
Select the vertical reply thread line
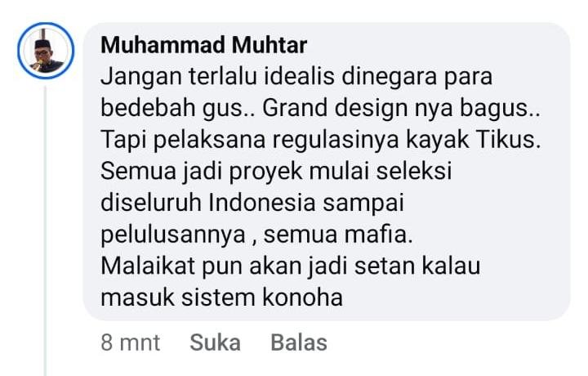click(46, 231)
